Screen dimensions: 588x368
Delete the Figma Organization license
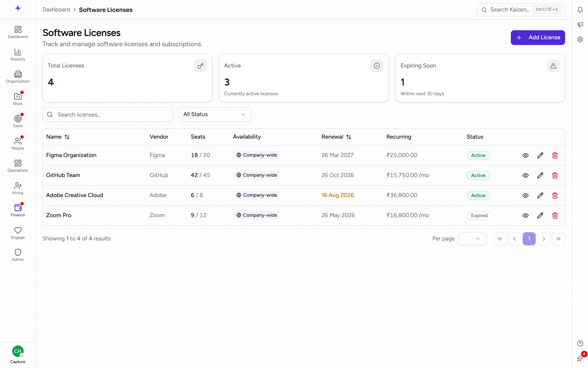point(555,155)
